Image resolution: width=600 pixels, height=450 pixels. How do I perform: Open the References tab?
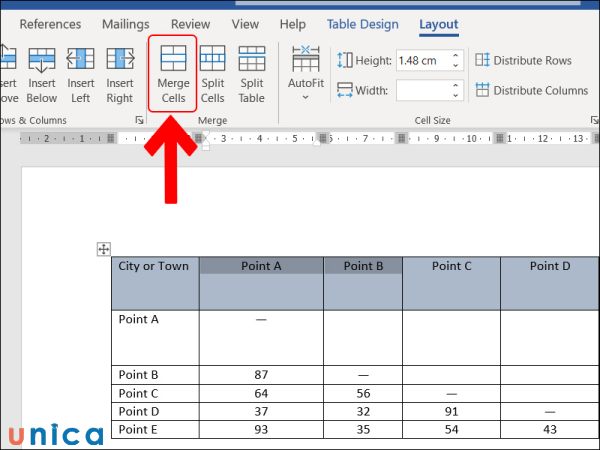(50, 24)
